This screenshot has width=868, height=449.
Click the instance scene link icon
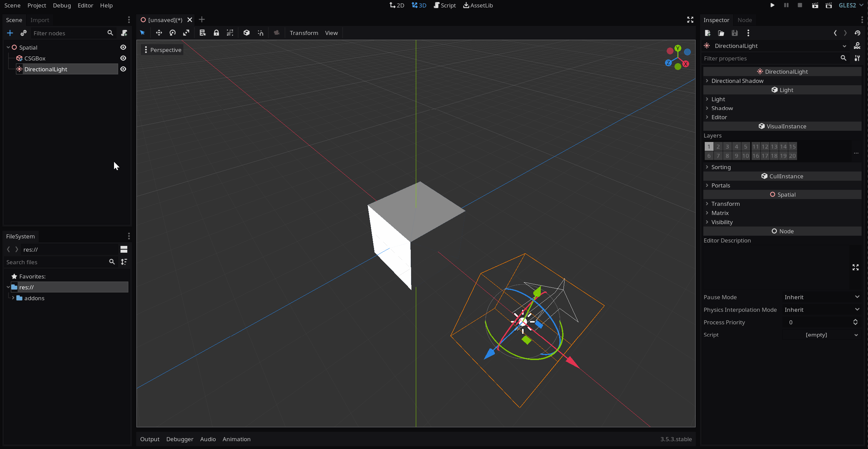pyautogui.click(x=23, y=33)
